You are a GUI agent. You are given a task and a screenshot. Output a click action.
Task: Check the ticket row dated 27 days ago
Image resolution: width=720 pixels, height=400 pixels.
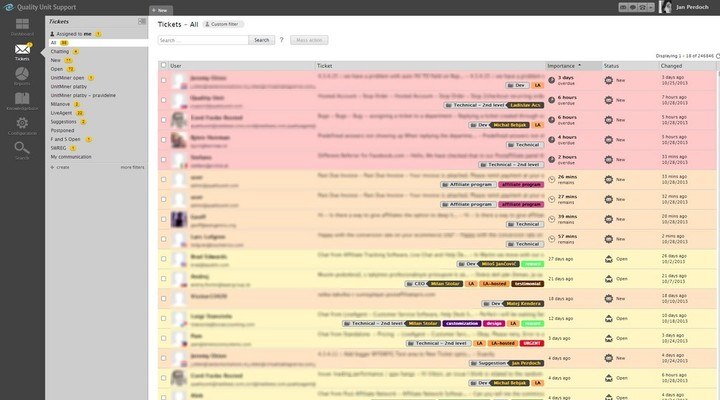[x=163, y=259]
